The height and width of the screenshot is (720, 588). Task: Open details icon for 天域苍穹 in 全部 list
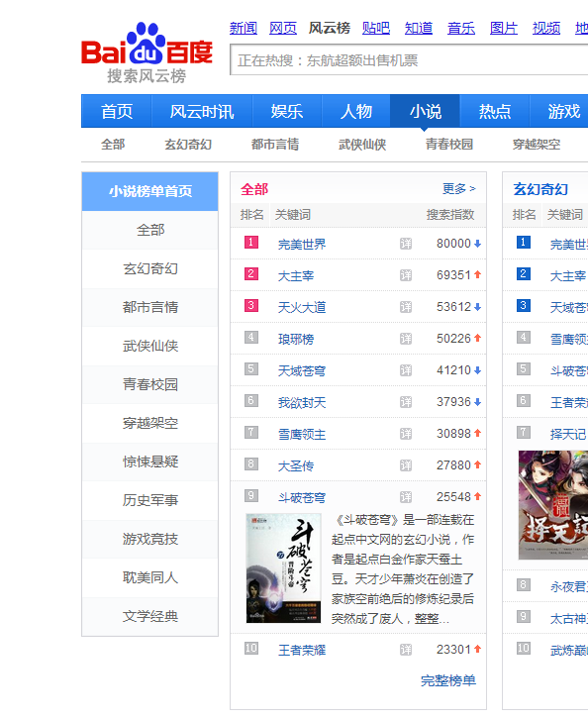point(406,370)
